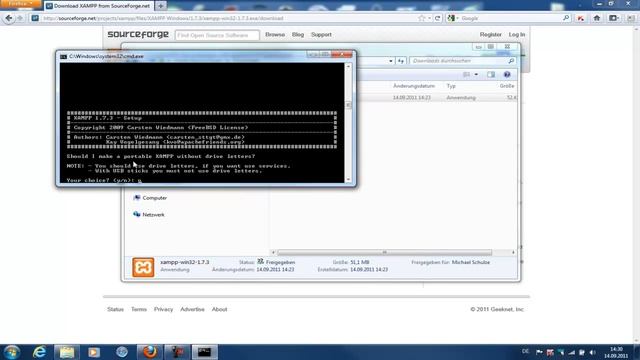Open Explorer help icon
This screenshot has height=360, width=640.
(507, 75)
